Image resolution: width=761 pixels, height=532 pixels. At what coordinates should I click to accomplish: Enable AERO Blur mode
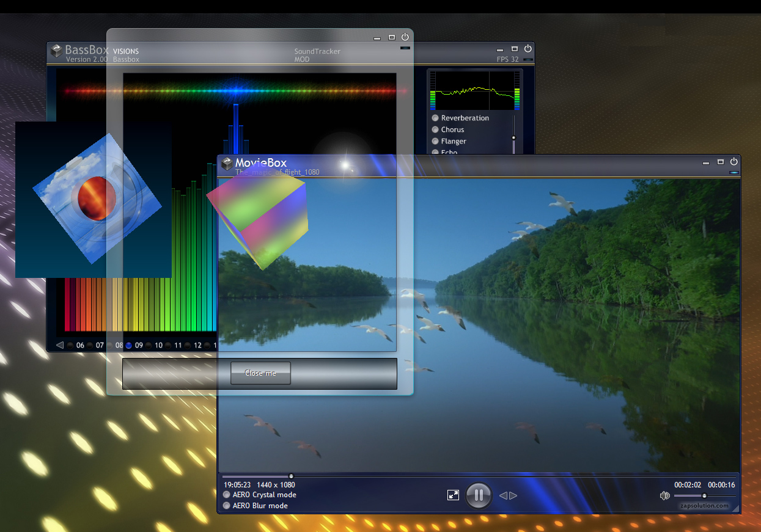(x=256, y=506)
